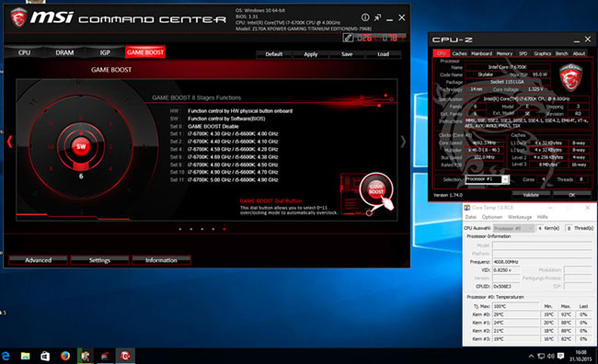The height and width of the screenshot is (364, 598).
Task: Open the Action Center notification icon
Action: 560,357
